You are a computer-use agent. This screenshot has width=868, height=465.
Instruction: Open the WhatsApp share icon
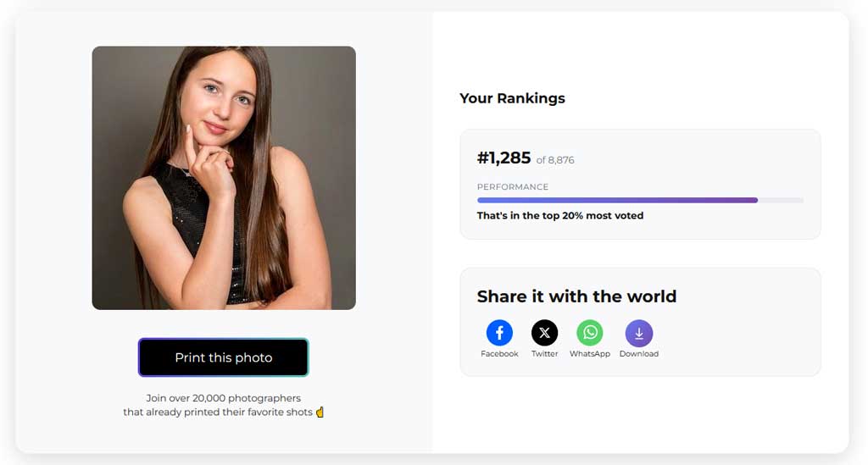click(x=589, y=333)
